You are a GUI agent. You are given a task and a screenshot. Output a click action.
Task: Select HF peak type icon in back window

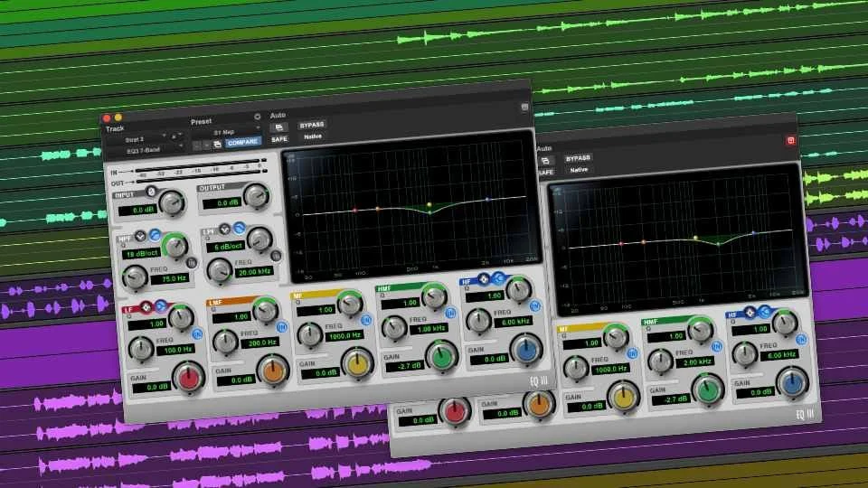750,313
